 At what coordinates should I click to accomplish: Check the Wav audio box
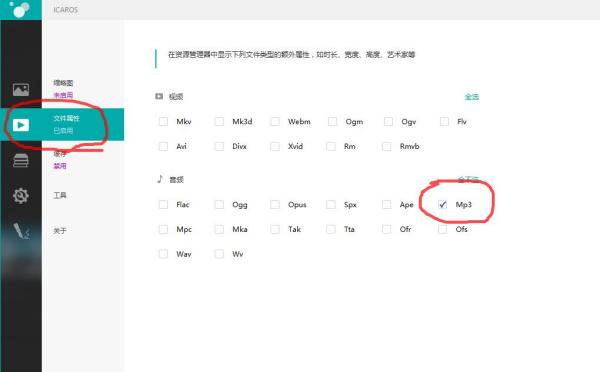pos(163,254)
